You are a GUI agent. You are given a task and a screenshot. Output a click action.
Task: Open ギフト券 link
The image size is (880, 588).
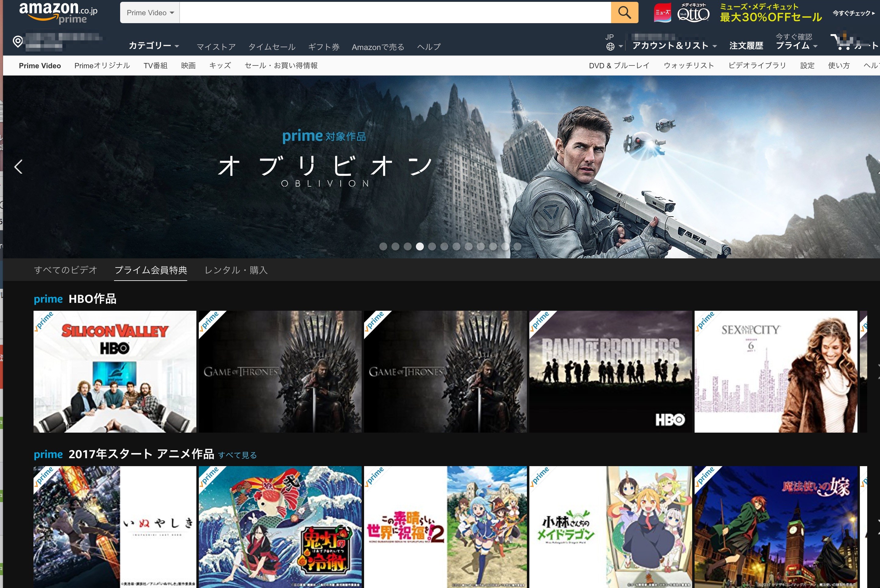(x=324, y=47)
